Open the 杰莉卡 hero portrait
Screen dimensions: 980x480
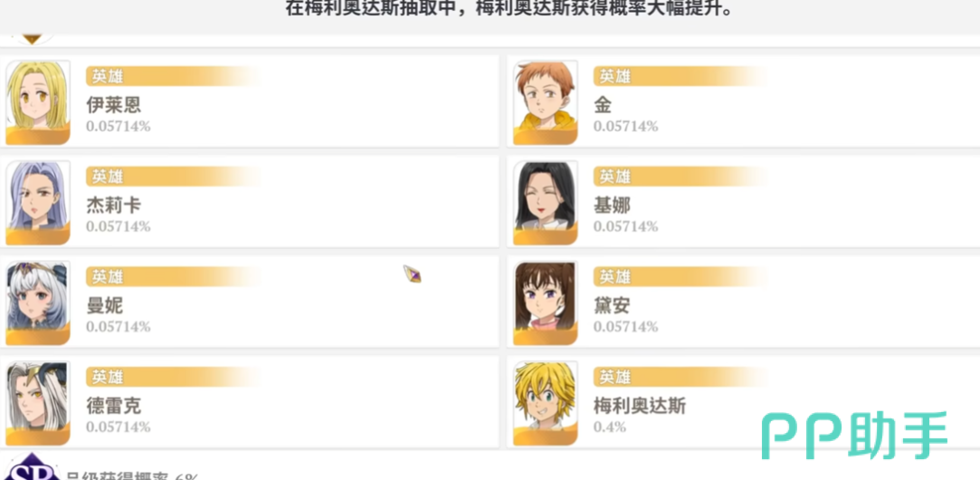coord(38,203)
